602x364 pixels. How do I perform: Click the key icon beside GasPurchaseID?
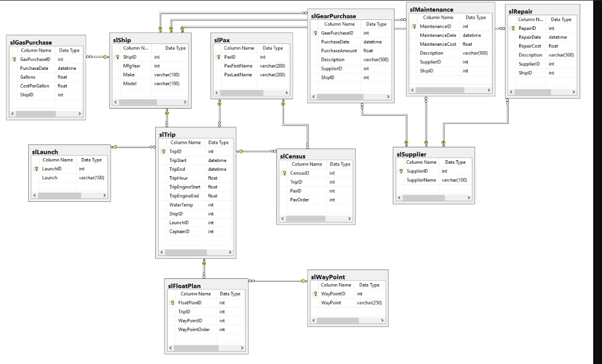pyautogui.click(x=13, y=59)
